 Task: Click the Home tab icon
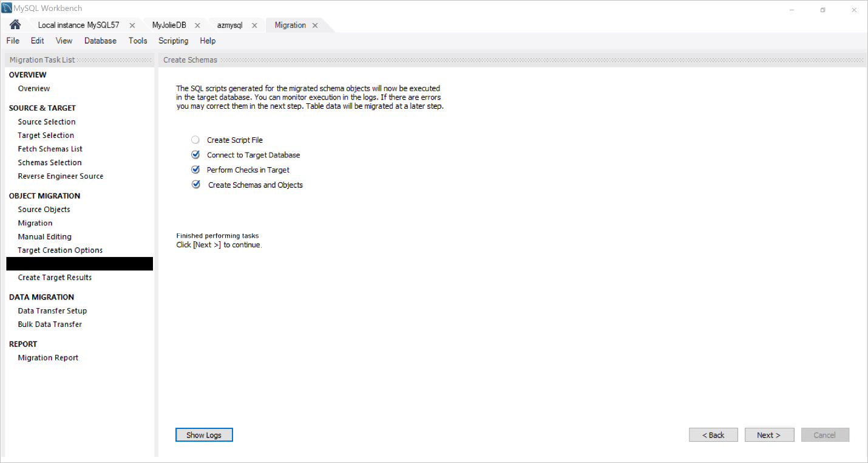click(15, 25)
